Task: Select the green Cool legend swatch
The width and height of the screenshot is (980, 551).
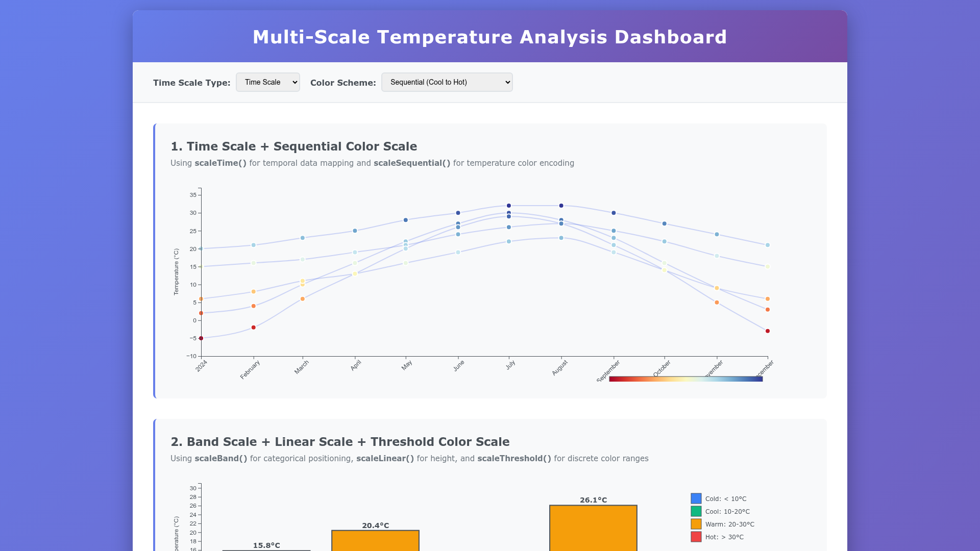Action: coord(696,511)
